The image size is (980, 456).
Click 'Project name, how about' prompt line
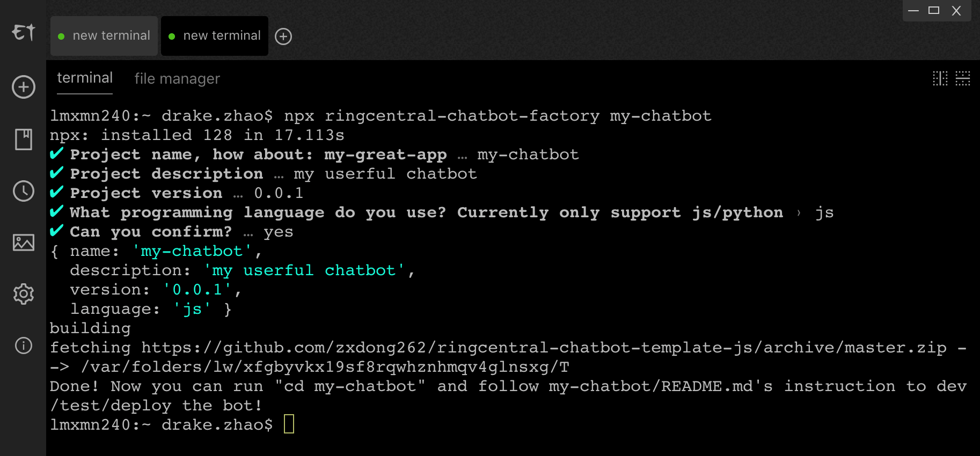tap(314, 155)
